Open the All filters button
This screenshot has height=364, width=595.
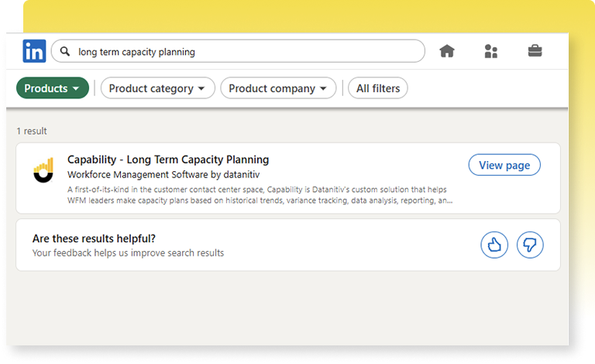tap(378, 88)
